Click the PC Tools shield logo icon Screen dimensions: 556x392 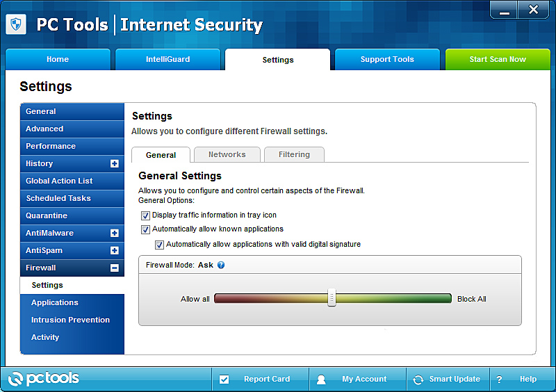(x=16, y=24)
